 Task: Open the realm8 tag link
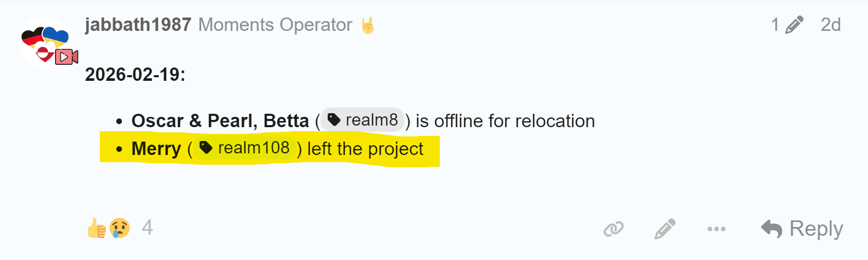coord(371,120)
